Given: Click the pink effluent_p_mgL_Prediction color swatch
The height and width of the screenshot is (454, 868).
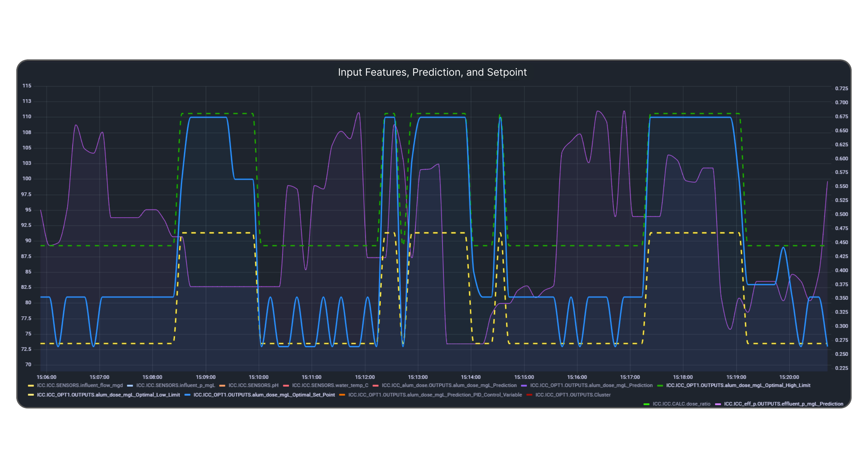Looking at the screenshot, I should click(718, 404).
